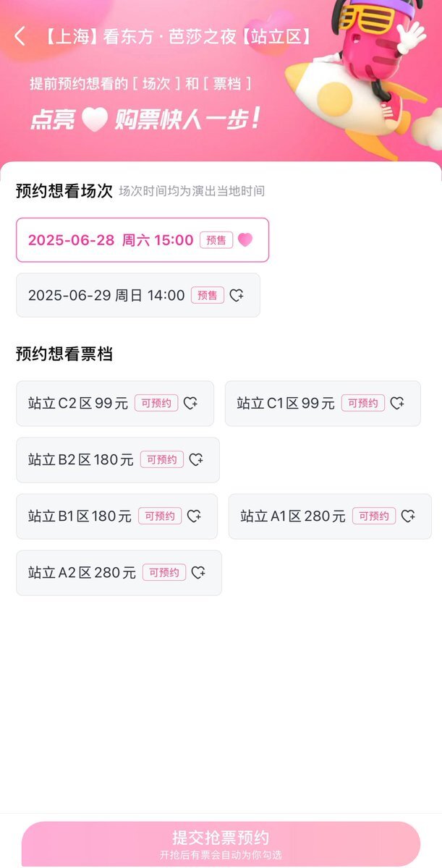Click 预售 tag on 06-29 session
The height and width of the screenshot is (868, 442).
coord(208,295)
